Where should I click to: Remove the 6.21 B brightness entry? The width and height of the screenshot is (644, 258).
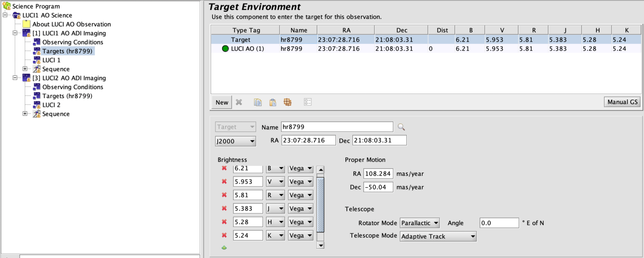click(224, 168)
